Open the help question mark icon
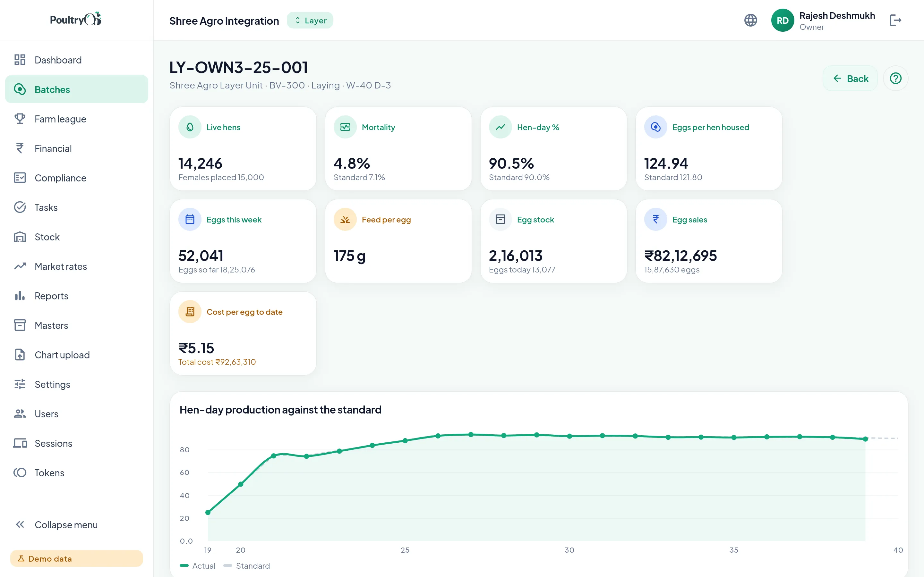924x577 pixels. pos(895,78)
